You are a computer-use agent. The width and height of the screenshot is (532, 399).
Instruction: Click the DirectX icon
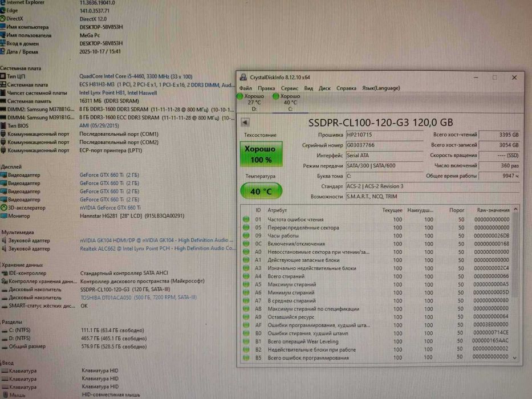3,19
